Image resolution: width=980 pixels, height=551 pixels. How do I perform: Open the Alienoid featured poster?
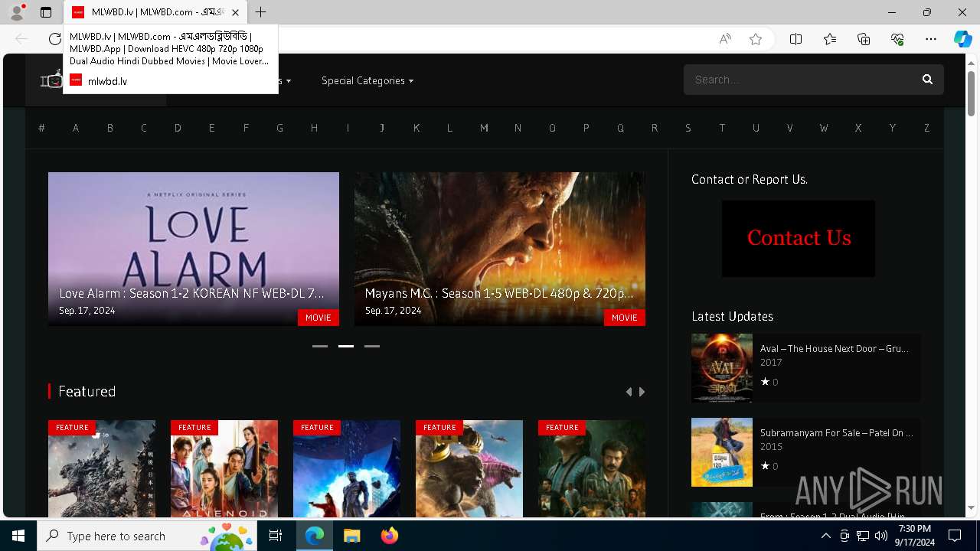224,468
